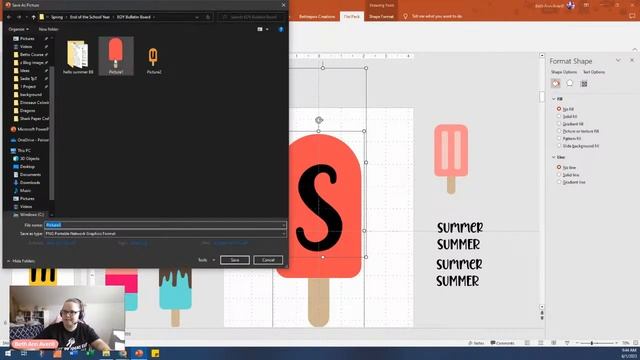Click Notes button in status bar

476,343
